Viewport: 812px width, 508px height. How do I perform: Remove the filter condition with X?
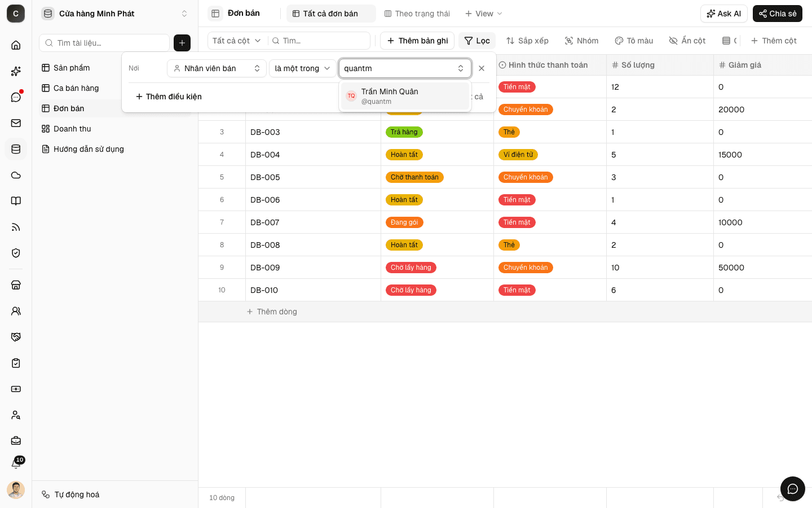[482, 68]
